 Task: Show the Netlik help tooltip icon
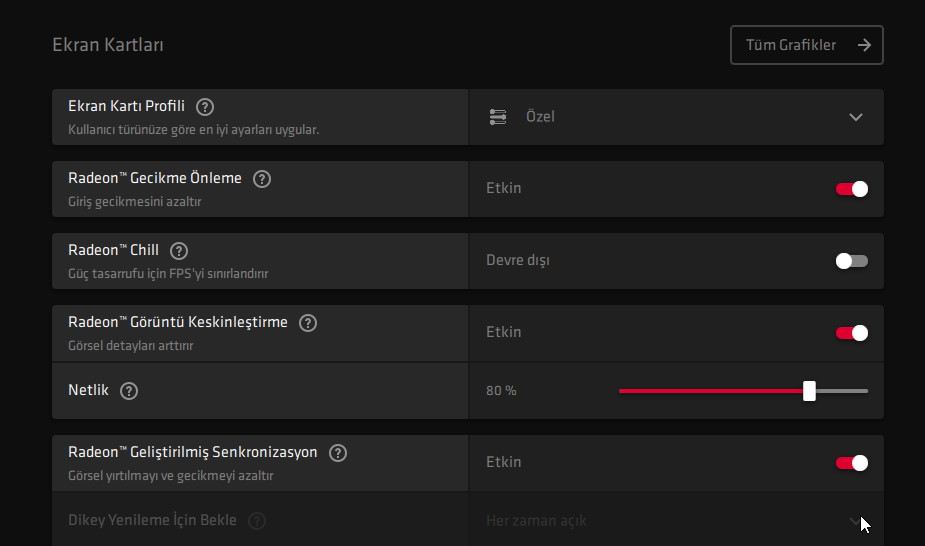point(128,391)
